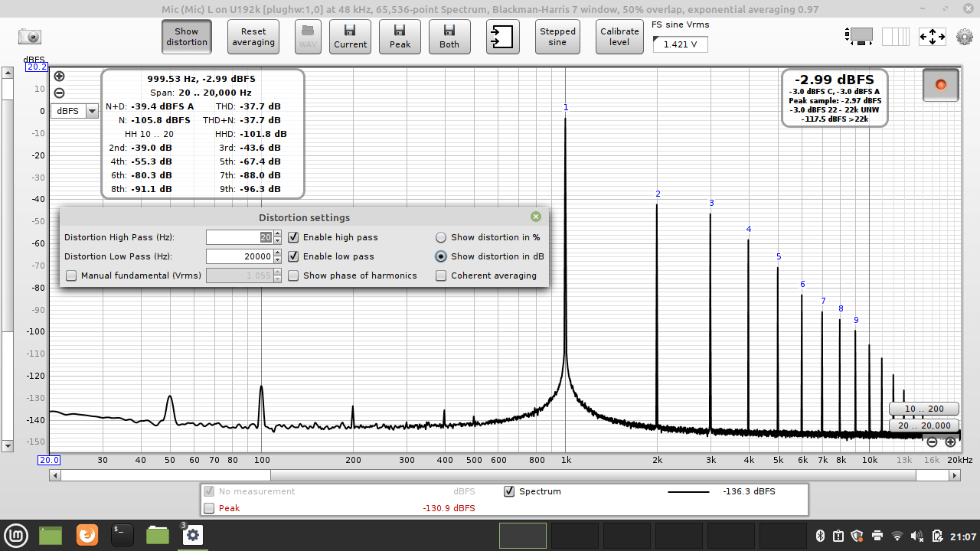
Task: Decrease Distortion High Pass value
Action: [278, 241]
